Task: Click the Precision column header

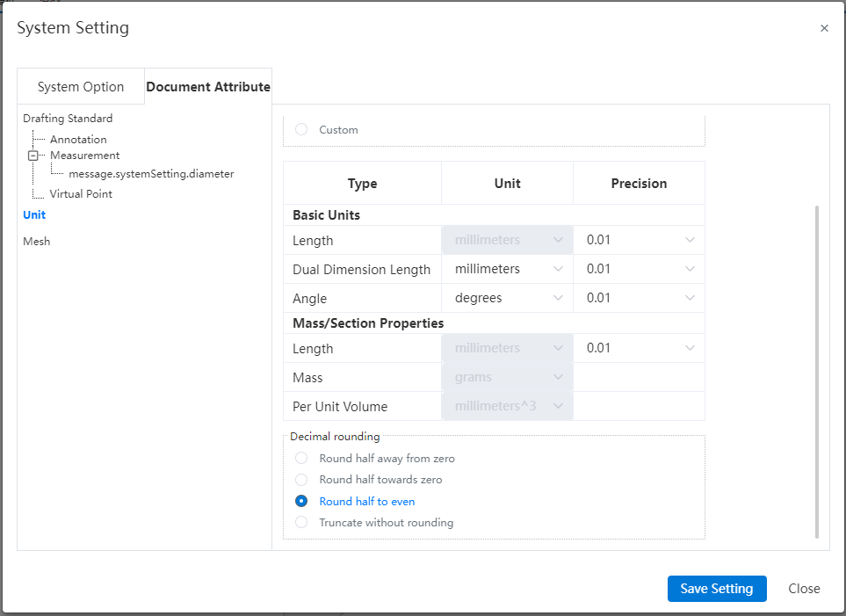Action: point(639,184)
